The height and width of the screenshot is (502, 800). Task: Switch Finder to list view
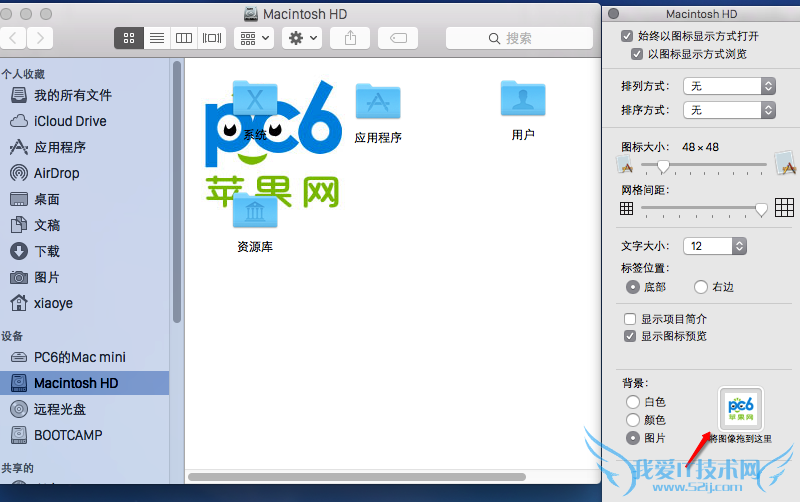[156, 38]
